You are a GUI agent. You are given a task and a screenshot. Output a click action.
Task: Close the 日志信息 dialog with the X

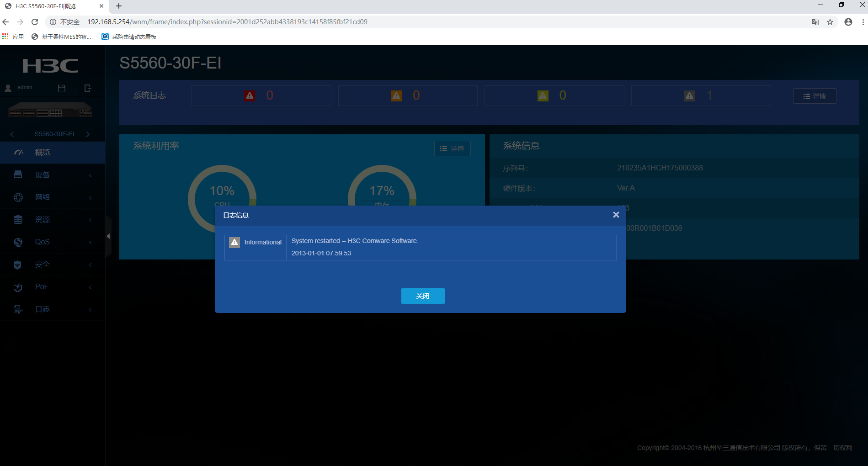616,215
